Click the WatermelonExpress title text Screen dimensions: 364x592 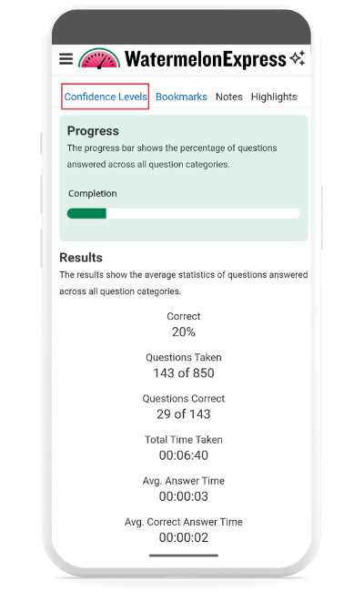pyautogui.click(x=205, y=59)
